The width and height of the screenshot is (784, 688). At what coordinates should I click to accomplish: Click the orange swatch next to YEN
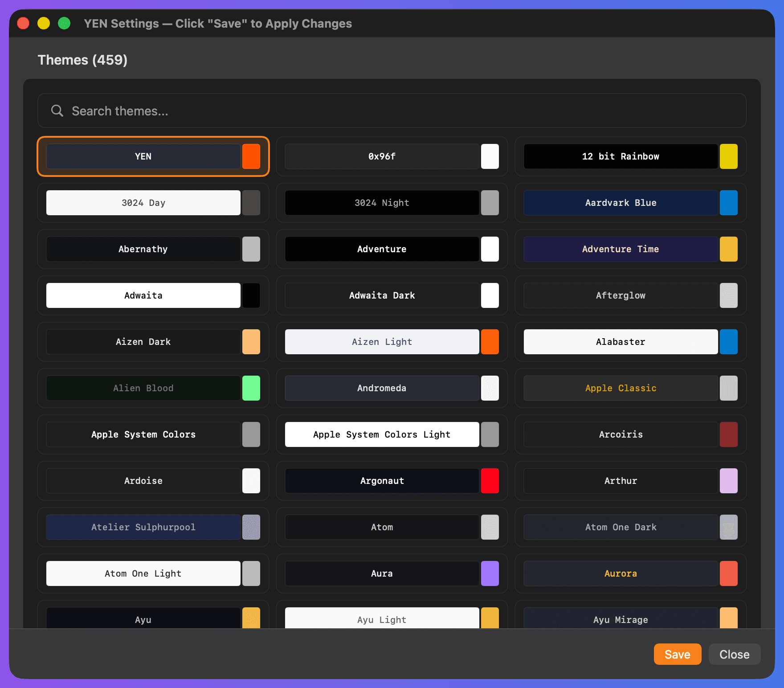coord(252,156)
